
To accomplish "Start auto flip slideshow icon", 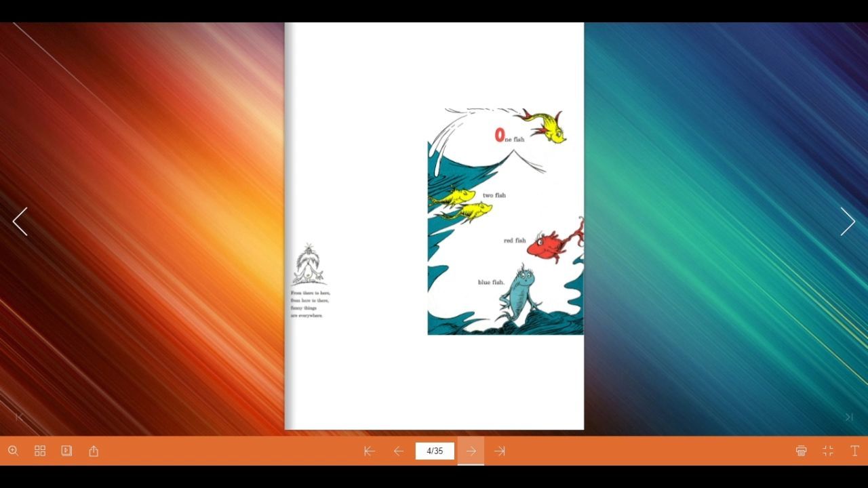I will (66, 451).
